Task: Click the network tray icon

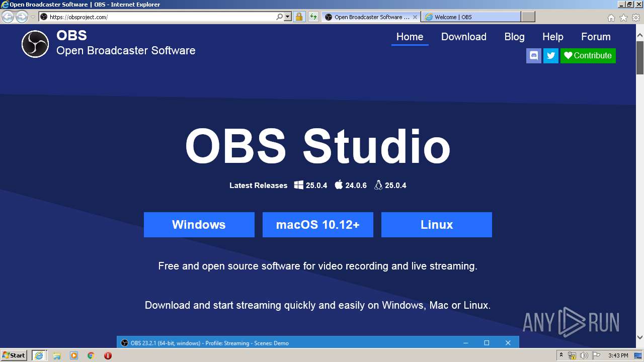Action: pyautogui.click(x=572, y=355)
